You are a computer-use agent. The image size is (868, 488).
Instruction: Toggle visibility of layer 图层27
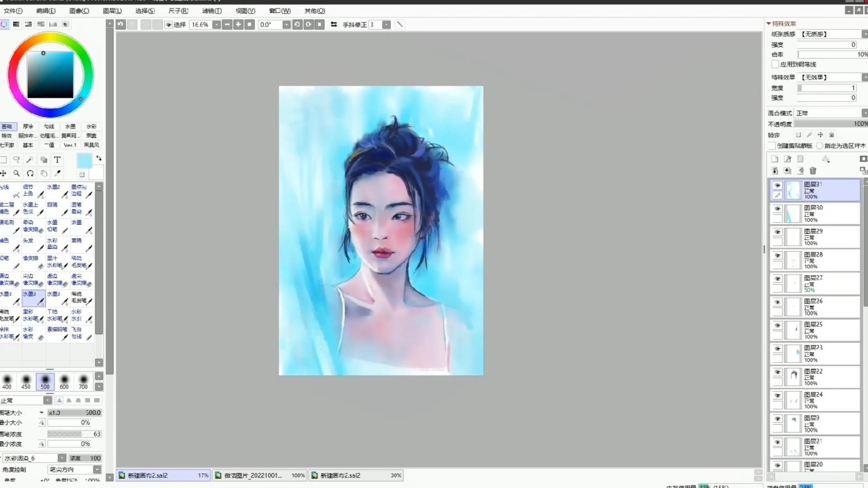777,279
